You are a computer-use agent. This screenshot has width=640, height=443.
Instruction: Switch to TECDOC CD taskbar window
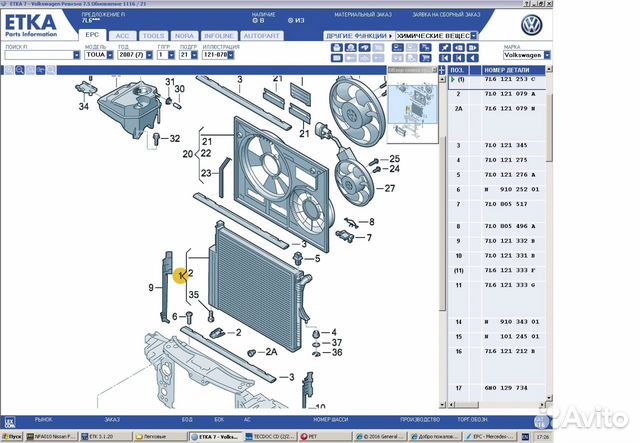[x=269, y=436]
